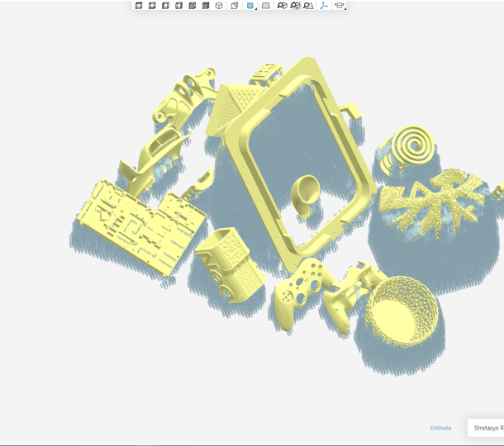Open the blue square display style dropdown
Screen dimensions: 504x446
251,6
